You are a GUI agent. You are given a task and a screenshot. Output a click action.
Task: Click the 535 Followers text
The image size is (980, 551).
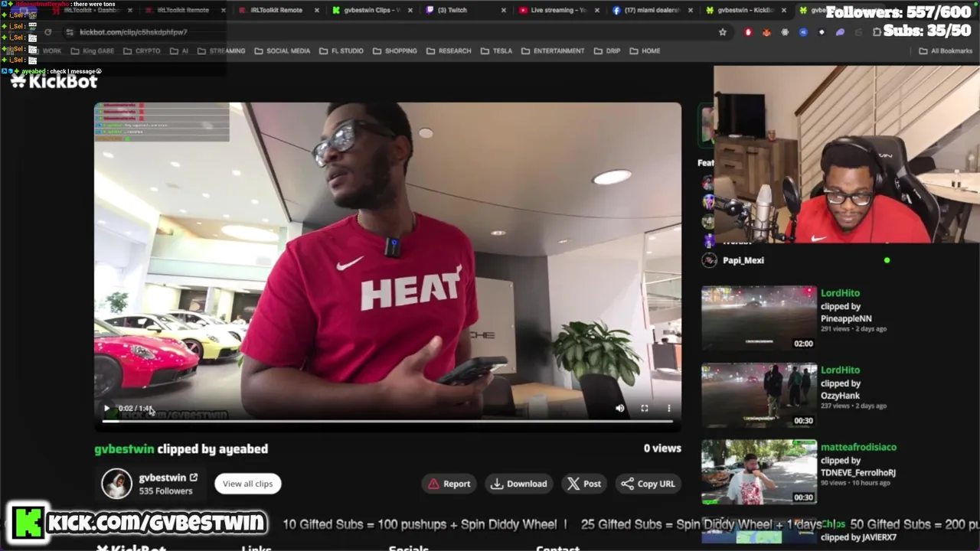(165, 491)
